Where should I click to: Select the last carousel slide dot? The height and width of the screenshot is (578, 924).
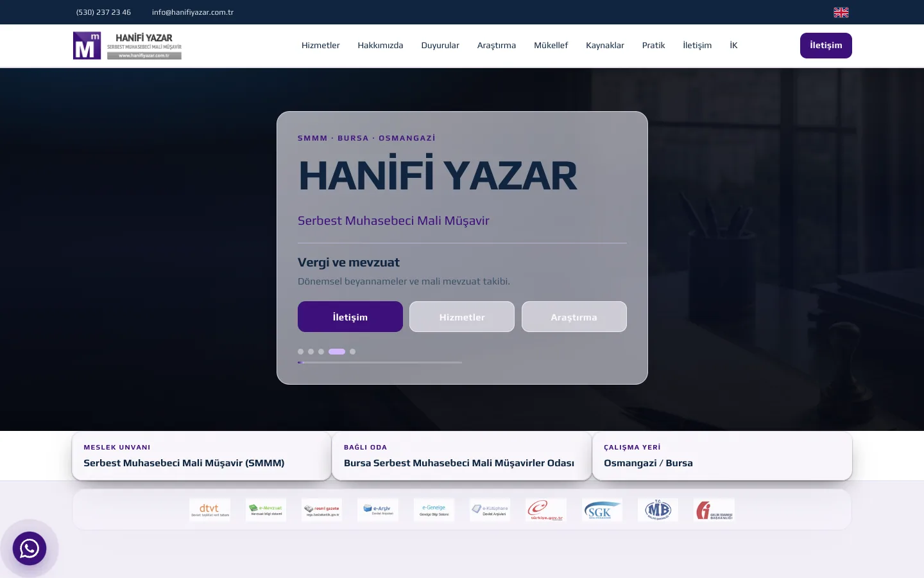coord(352,351)
